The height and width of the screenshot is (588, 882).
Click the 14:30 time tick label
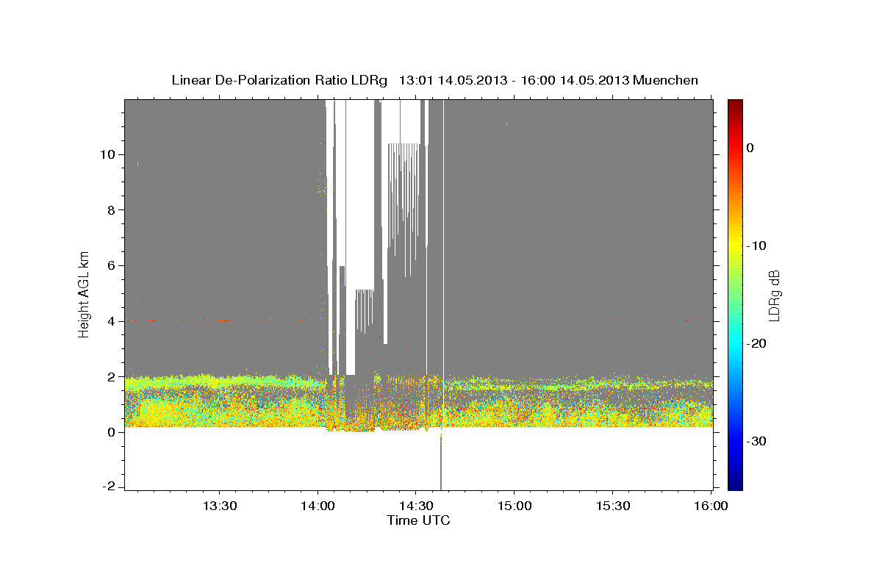[415, 506]
